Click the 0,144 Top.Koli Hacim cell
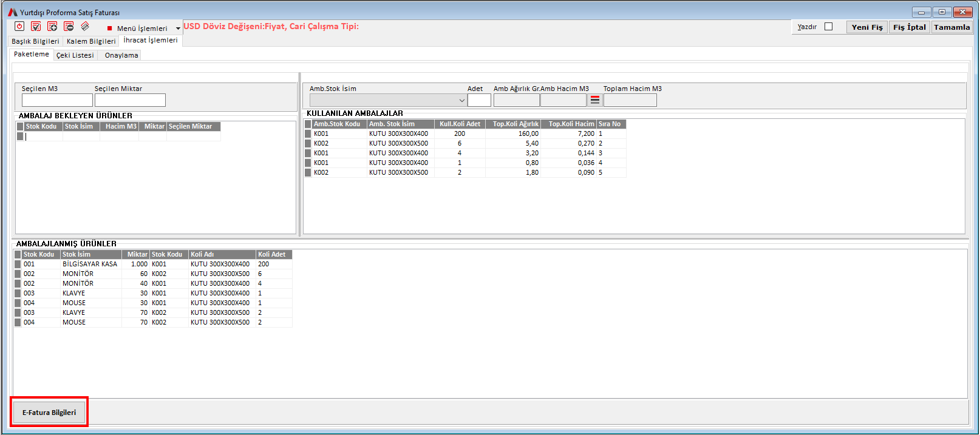980x435 pixels. [569, 153]
